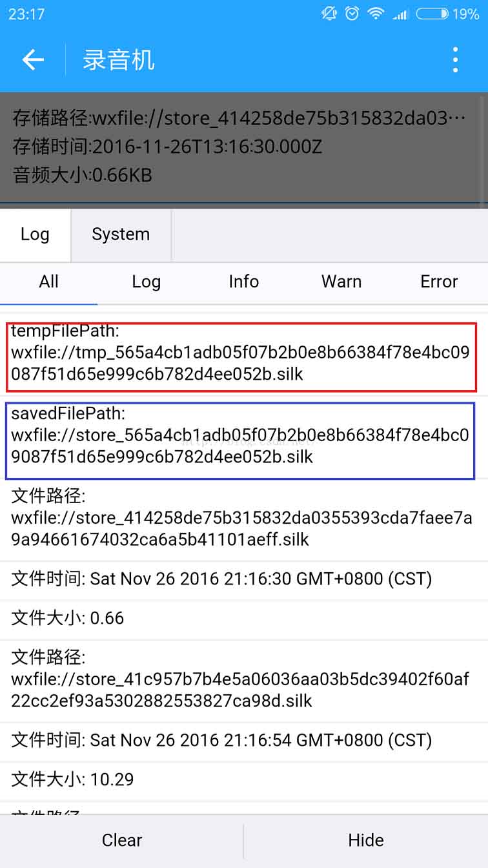The image size is (488, 868).
Task: Show All log entries filter
Action: (48, 282)
